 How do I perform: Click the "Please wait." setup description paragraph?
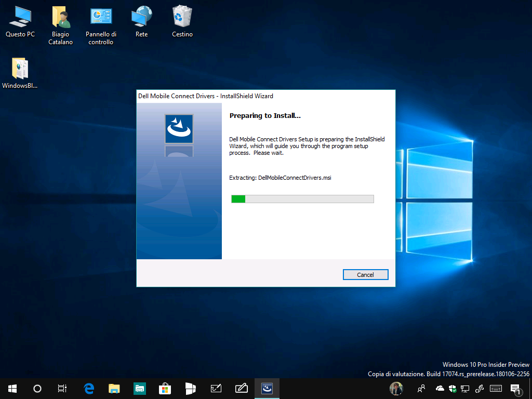point(307,146)
